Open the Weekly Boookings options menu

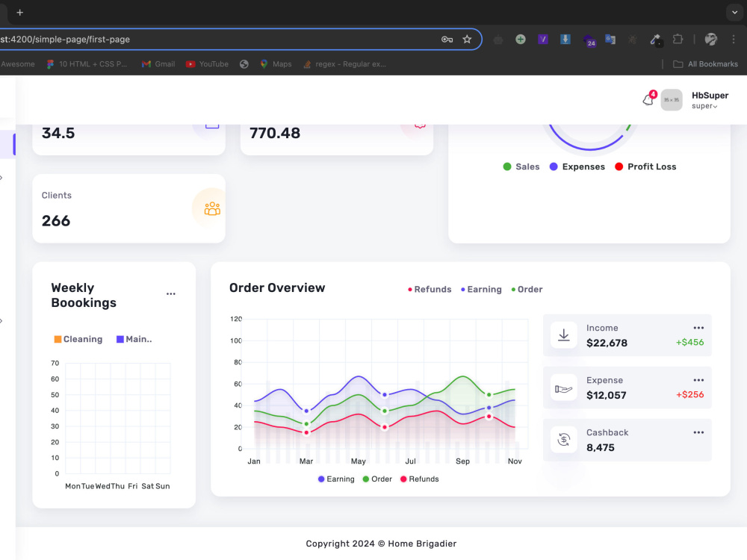point(170,293)
